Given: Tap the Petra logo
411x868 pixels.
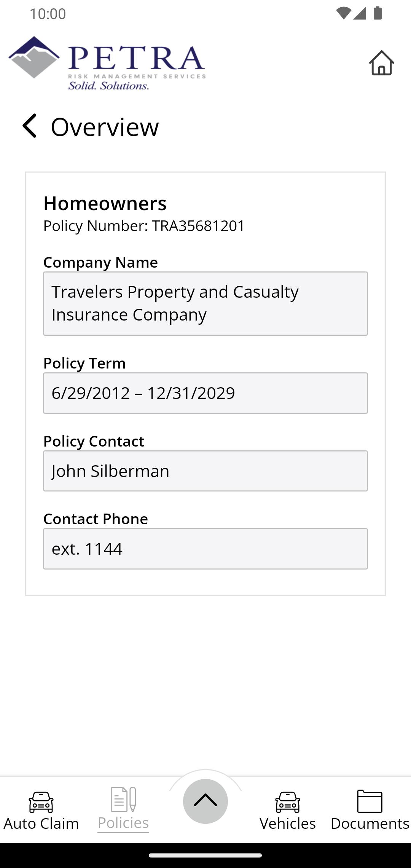Looking at the screenshot, I should (x=107, y=63).
